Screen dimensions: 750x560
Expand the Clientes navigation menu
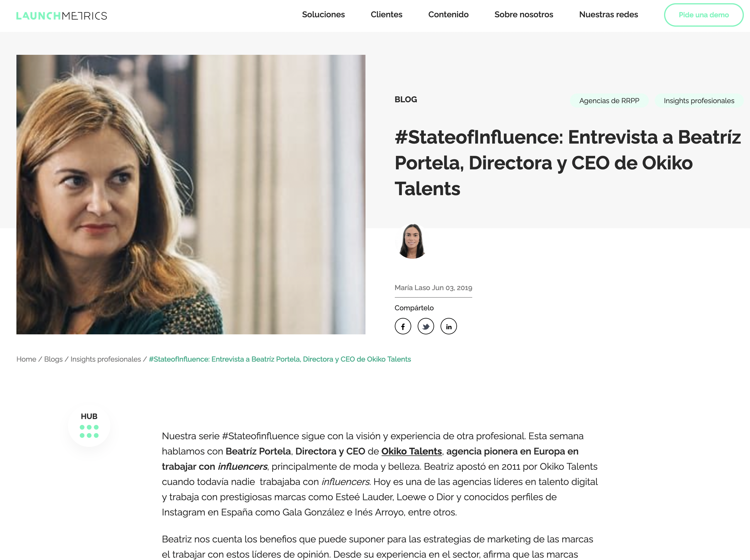pyautogui.click(x=386, y=15)
